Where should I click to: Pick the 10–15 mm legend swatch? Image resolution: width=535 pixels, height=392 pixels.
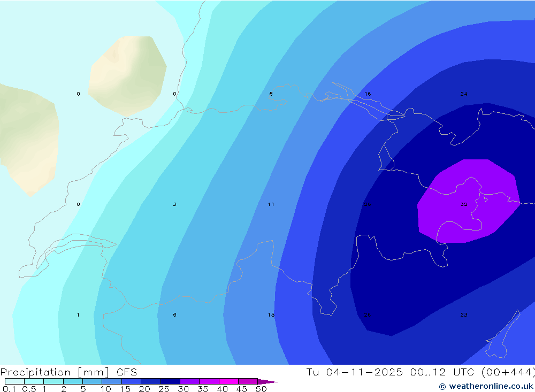coord(112,381)
